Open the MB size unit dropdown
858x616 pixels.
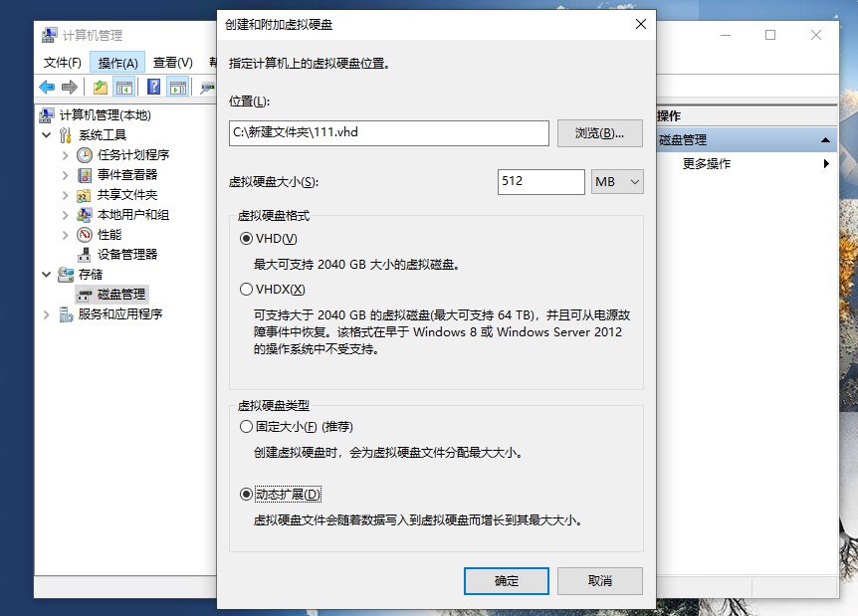point(617,182)
